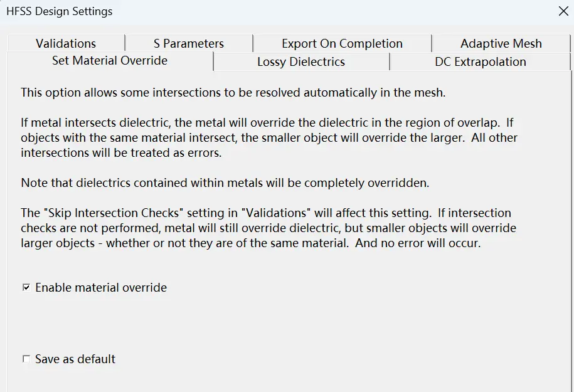Uncheck the Enable material override checkbox
This screenshot has height=392, width=574.
coord(26,287)
